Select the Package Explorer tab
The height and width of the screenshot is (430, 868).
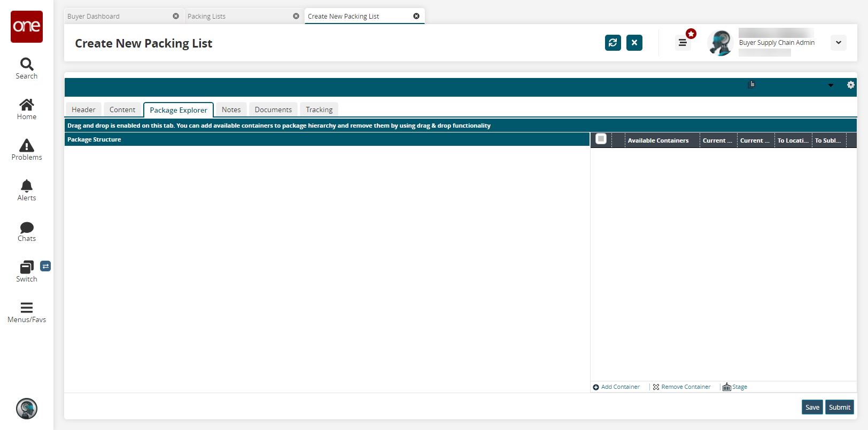point(179,110)
